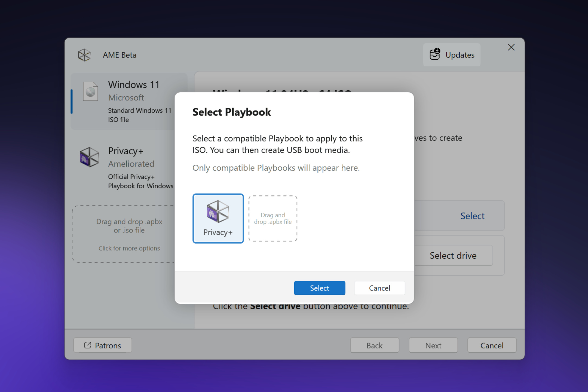Click the dialog's Drag and drop .apbx file box

273,218
